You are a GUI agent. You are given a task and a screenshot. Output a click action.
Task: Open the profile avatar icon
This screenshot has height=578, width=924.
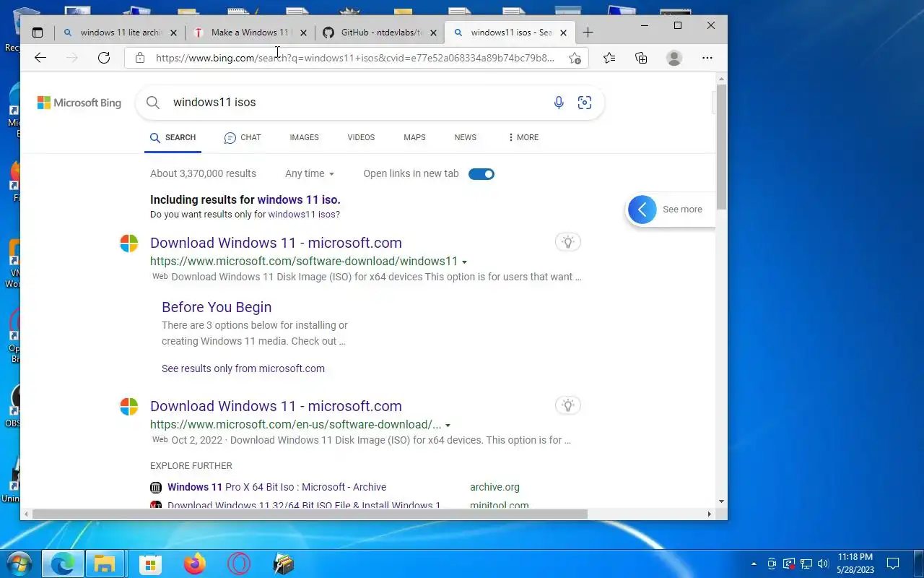tap(674, 58)
